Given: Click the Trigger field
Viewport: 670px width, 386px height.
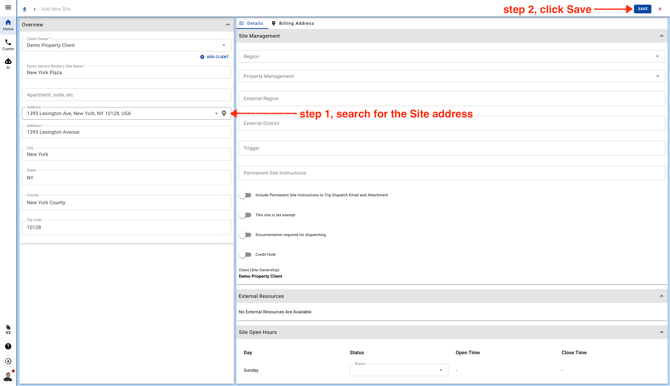Looking at the screenshot, I should tap(452, 148).
